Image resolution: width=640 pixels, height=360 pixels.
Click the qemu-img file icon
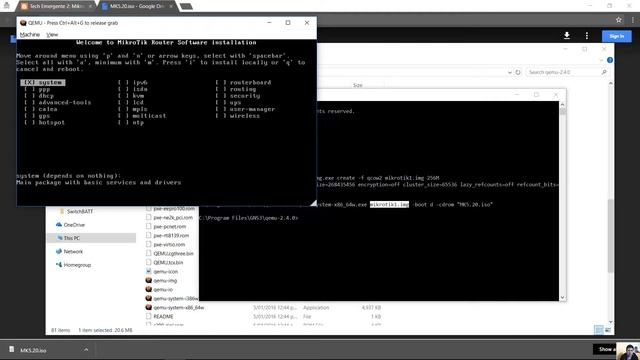149,280
